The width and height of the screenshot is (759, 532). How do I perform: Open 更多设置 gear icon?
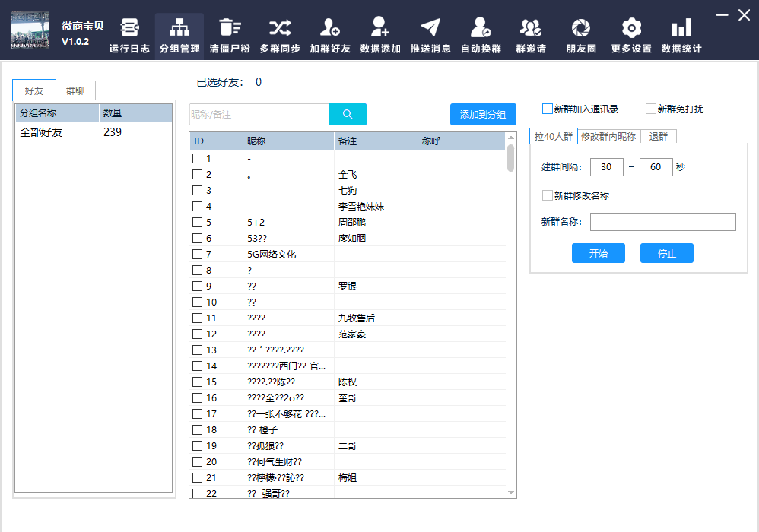pyautogui.click(x=630, y=28)
